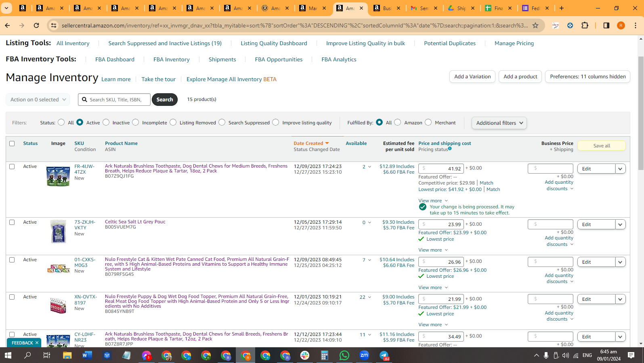Open Slack from the taskbar
The width and height of the screenshot is (644, 363).
305,355
